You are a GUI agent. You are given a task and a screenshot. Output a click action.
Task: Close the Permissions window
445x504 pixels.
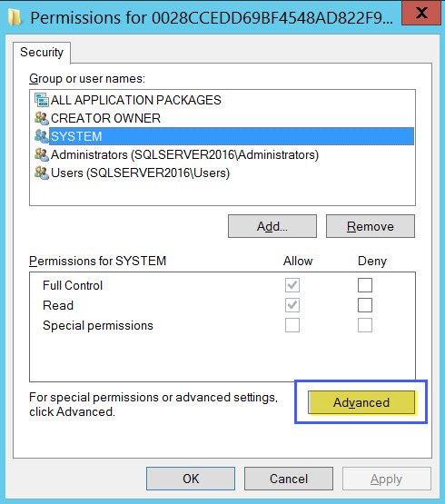click(x=421, y=13)
